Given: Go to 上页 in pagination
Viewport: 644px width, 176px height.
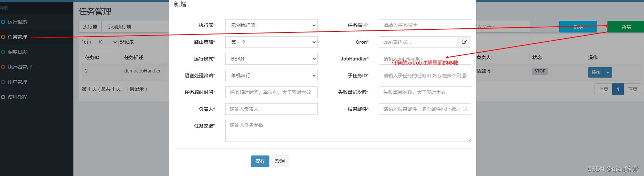Looking at the screenshot, I should [603, 89].
